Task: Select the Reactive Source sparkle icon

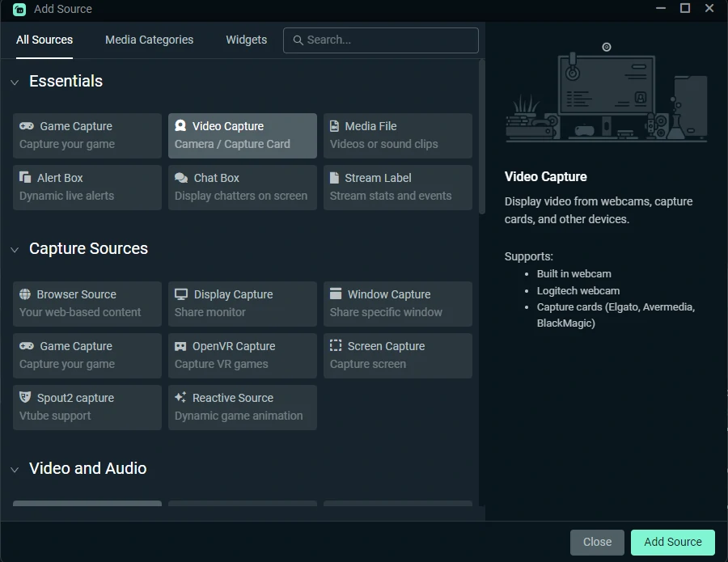Action: [180, 398]
